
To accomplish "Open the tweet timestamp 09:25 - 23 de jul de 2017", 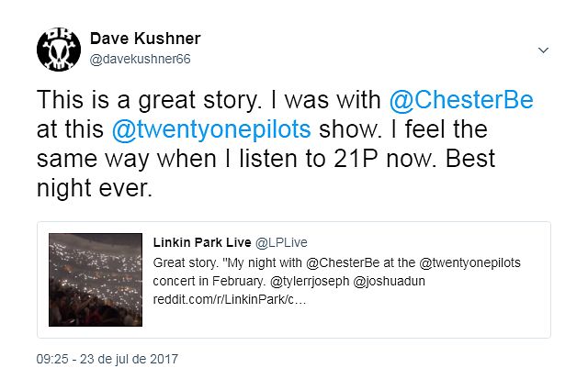I will pyautogui.click(x=107, y=359).
